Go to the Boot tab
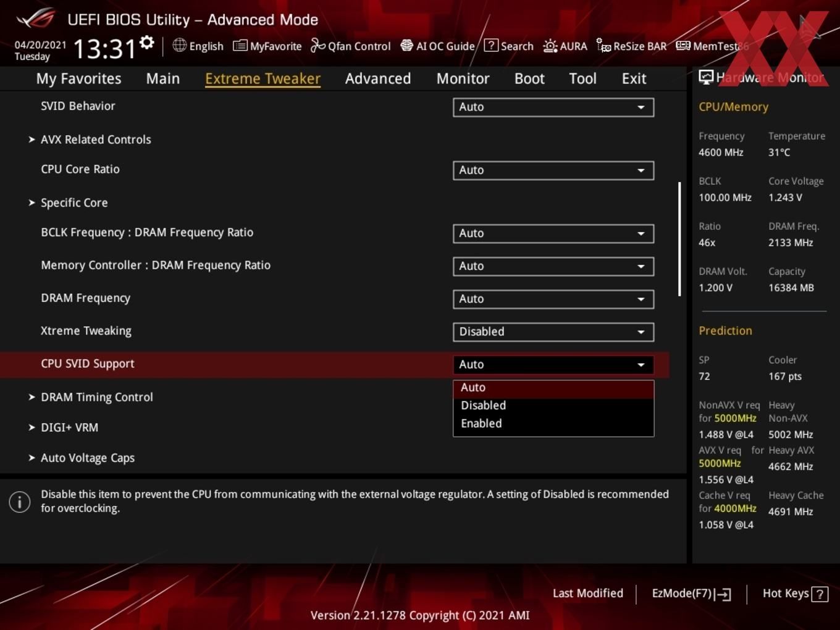 pyautogui.click(x=529, y=78)
